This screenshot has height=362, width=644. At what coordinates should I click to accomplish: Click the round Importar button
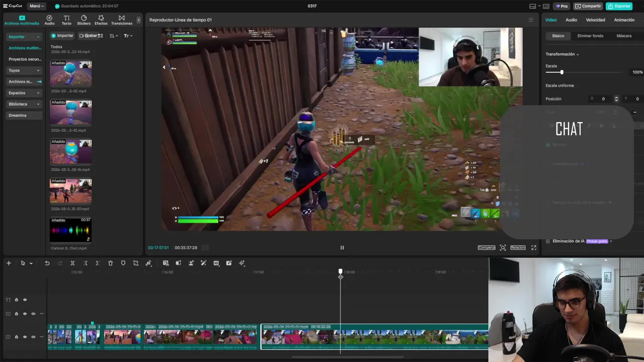pyautogui.click(x=62, y=36)
